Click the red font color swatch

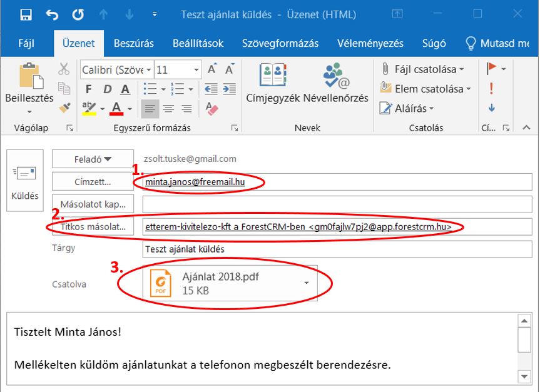(x=116, y=109)
